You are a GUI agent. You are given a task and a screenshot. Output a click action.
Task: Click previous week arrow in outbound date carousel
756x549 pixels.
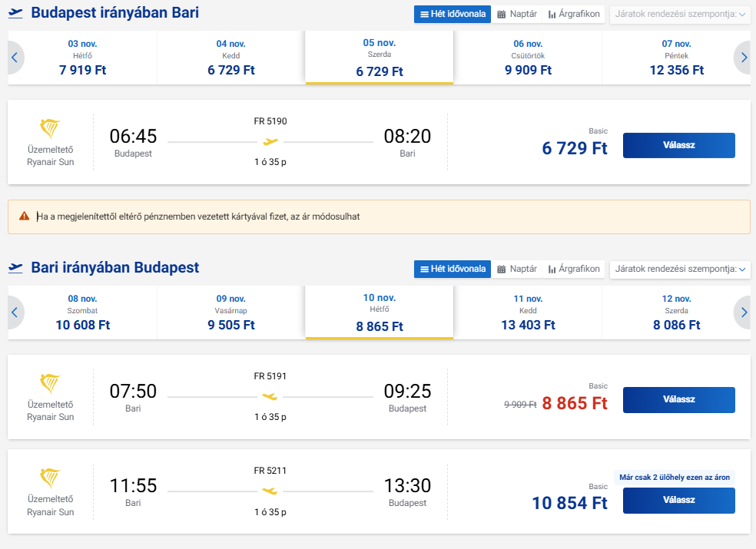15,58
